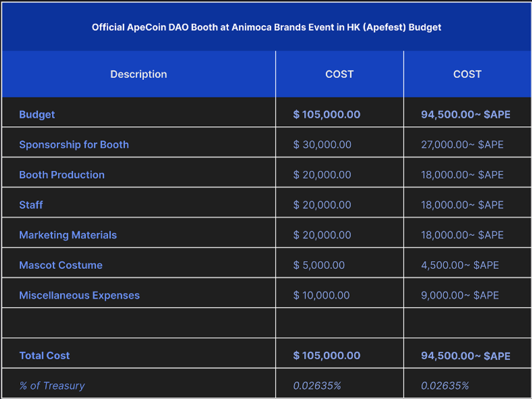Viewport: 532px width, 399px height.
Task: Select the Booth Production row label
Action: pyautogui.click(x=62, y=175)
